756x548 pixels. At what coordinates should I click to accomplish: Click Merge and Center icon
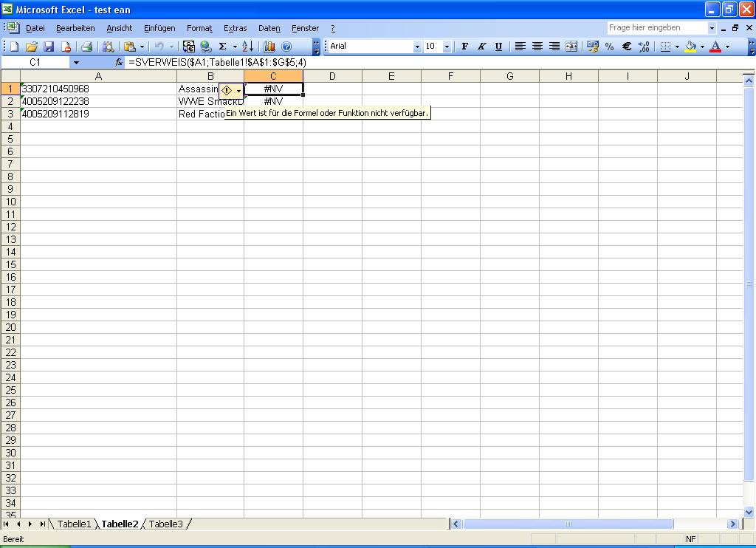point(571,47)
